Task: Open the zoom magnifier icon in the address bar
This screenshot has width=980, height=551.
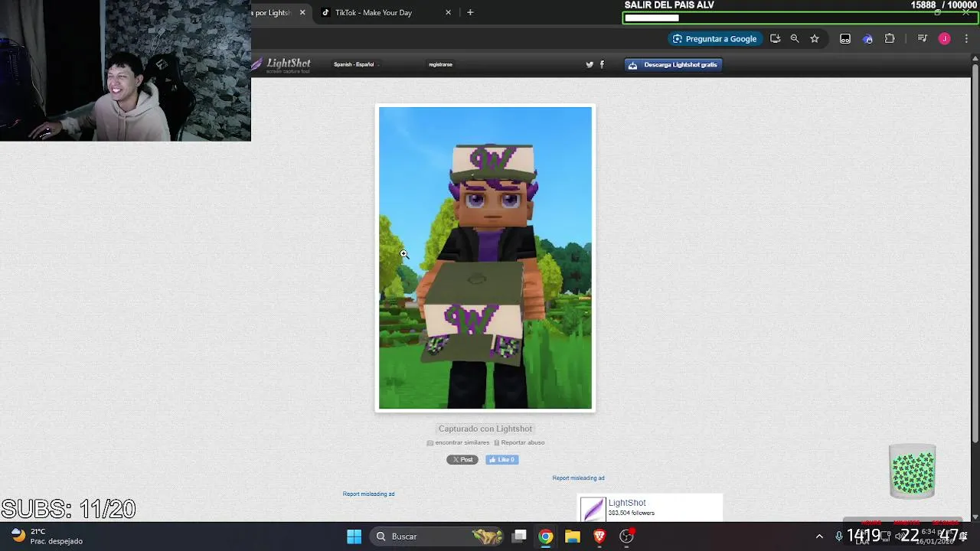Action: click(795, 39)
